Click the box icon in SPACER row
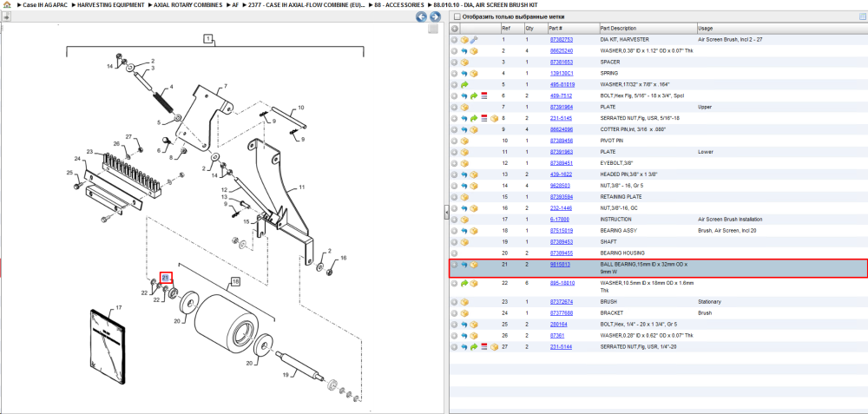The height and width of the screenshot is (414, 868). tap(464, 62)
